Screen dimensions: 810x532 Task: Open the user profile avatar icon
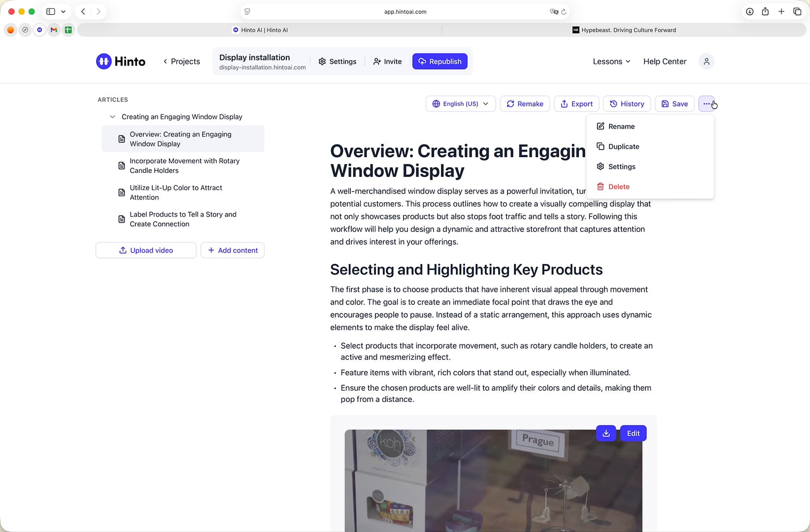click(707, 62)
